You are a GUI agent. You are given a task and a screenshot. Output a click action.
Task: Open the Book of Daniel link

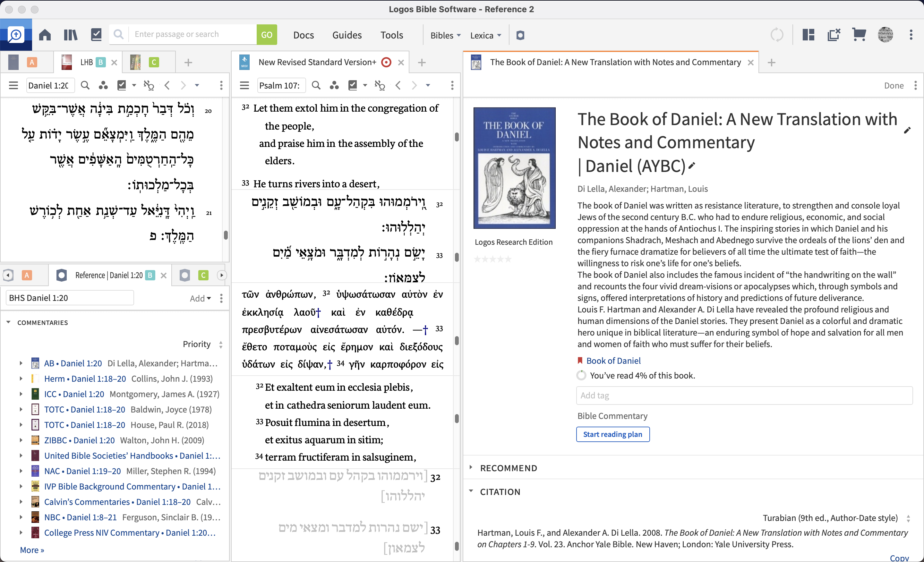613,361
